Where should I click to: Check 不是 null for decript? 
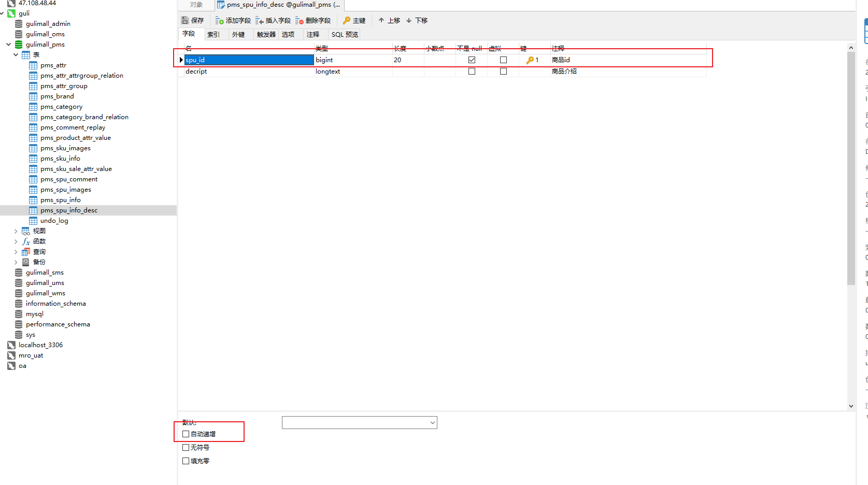pos(472,72)
